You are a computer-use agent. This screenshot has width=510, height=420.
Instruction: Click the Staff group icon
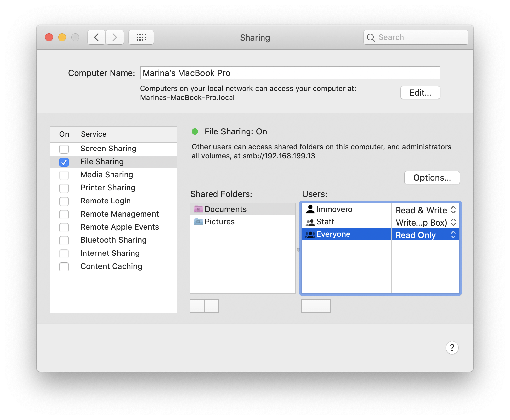[x=309, y=221]
